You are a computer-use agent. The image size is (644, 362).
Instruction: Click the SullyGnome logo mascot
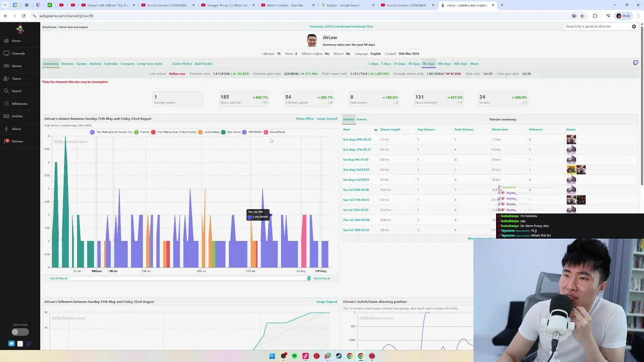tap(20, 29)
